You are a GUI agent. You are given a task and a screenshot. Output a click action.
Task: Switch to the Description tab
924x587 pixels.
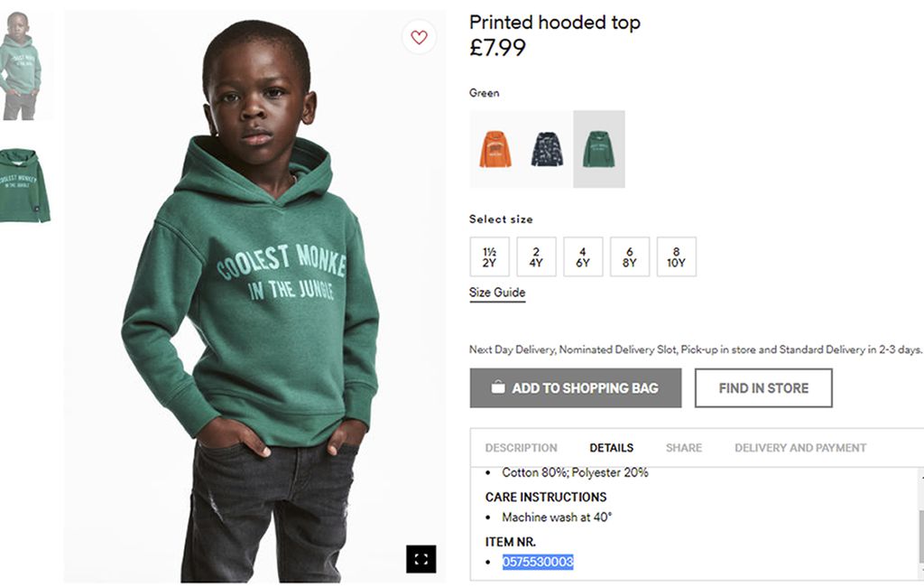point(521,448)
